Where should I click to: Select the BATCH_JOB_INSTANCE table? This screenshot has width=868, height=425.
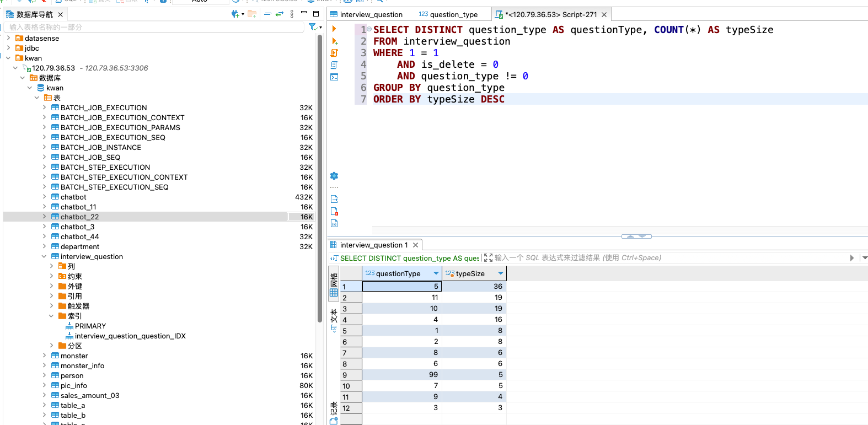click(x=100, y=147)
